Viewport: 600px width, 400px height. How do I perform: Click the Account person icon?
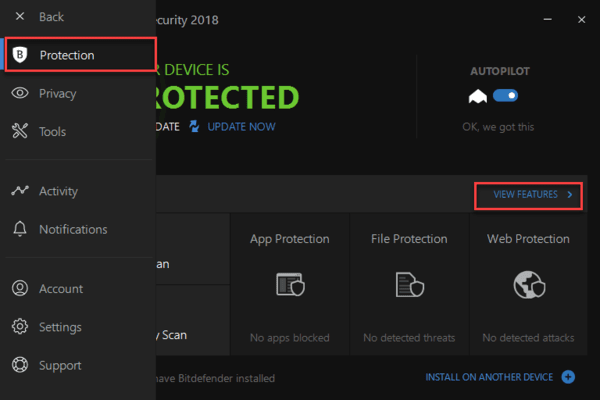(x=20, y=288)
